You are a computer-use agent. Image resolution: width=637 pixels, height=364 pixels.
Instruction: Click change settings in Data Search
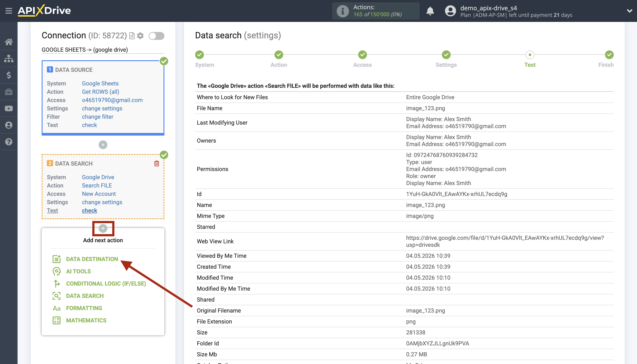(x=102, y=202)
